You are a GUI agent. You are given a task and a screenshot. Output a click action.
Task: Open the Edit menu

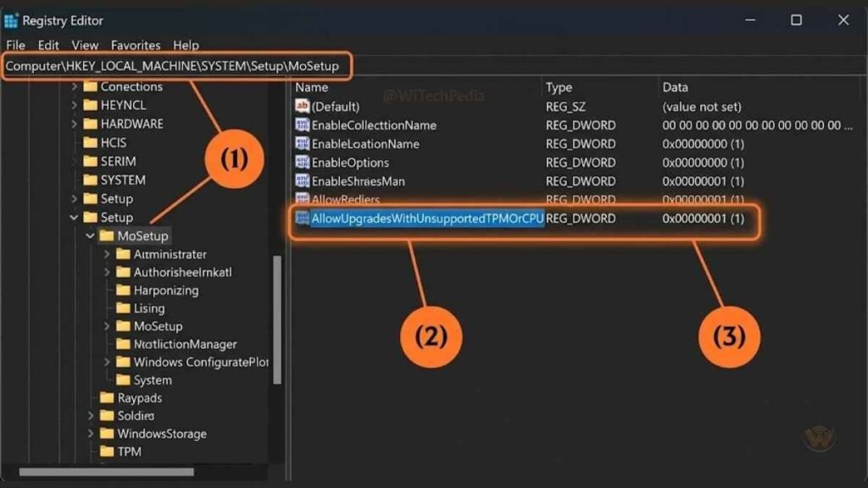pyautogui.click(x=48, y=46)
